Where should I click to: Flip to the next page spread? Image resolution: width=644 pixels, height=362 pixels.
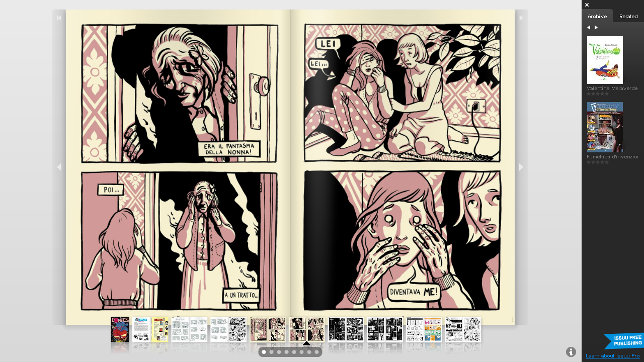521,167
